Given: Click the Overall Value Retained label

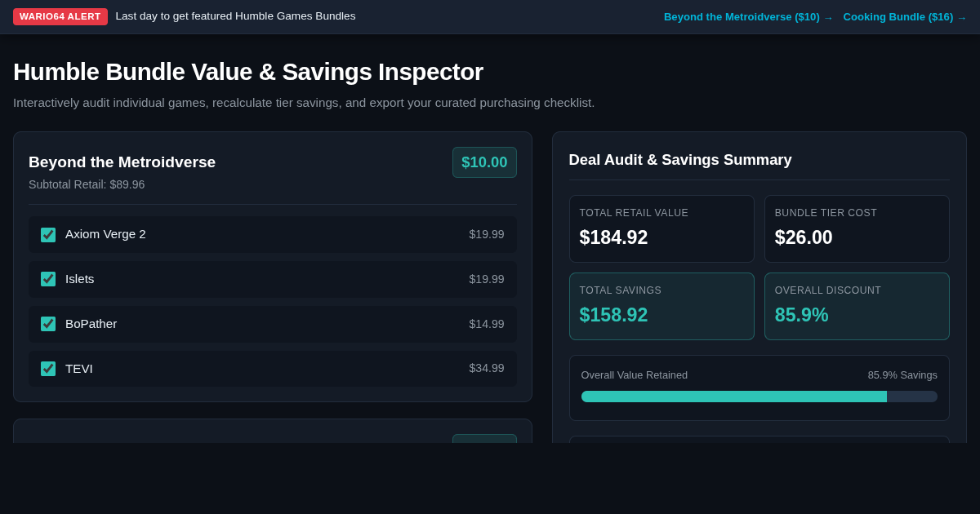Looking at the screenshot, I should tap(635, 375).
